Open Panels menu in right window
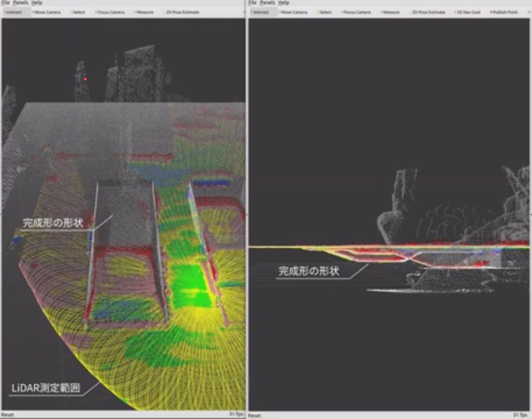 (x=267, y=2)
